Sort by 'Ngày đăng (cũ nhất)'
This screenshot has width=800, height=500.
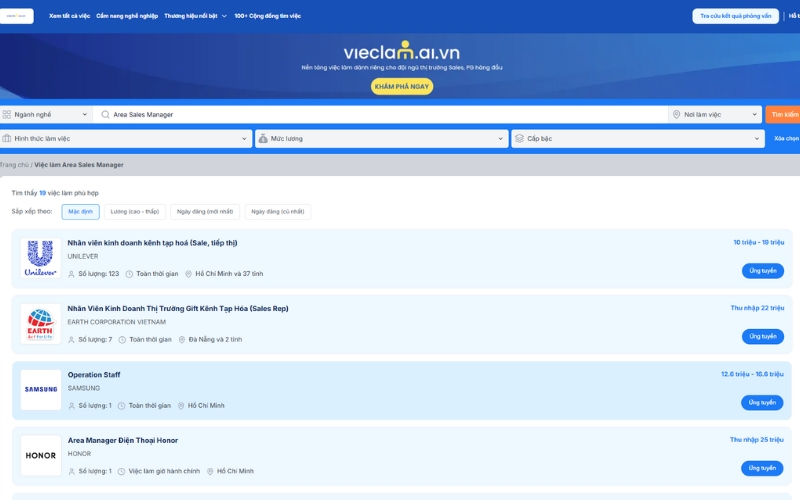pyautogui.click(x=278, y=212)
